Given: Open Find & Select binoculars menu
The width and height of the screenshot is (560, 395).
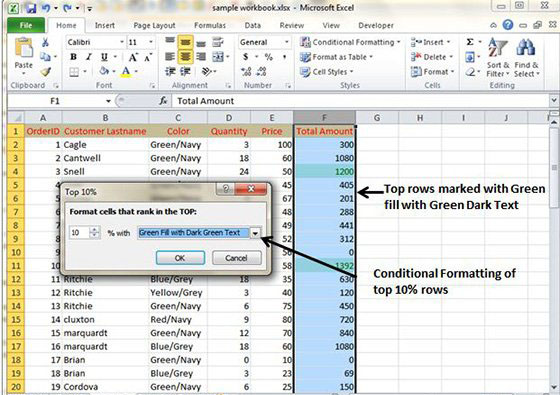Looking at the screenshot, I should point(526,57).
